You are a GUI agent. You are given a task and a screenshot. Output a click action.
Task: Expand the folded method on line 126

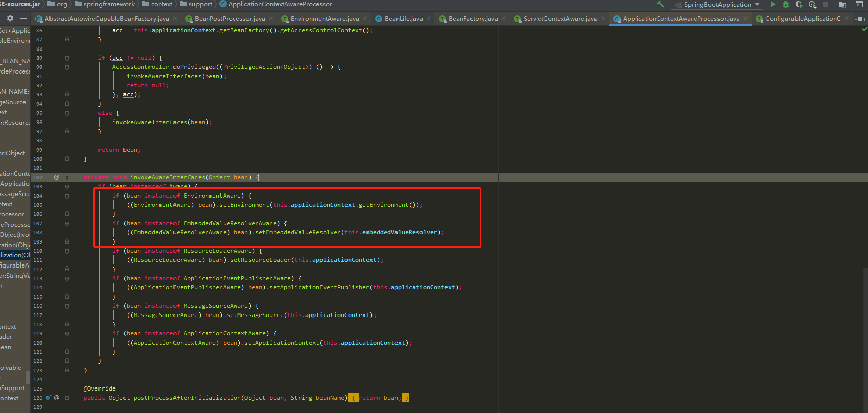click(67, 398)
